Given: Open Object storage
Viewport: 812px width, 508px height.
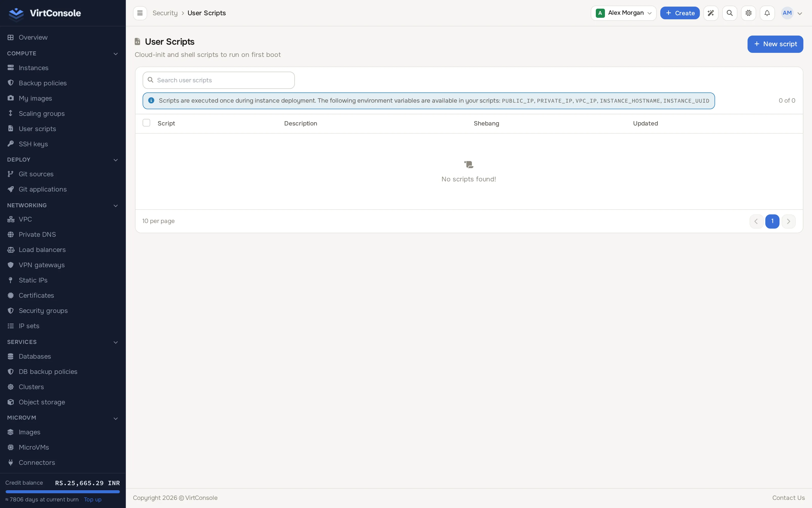Looking at the screenshot, I should 63,402.
